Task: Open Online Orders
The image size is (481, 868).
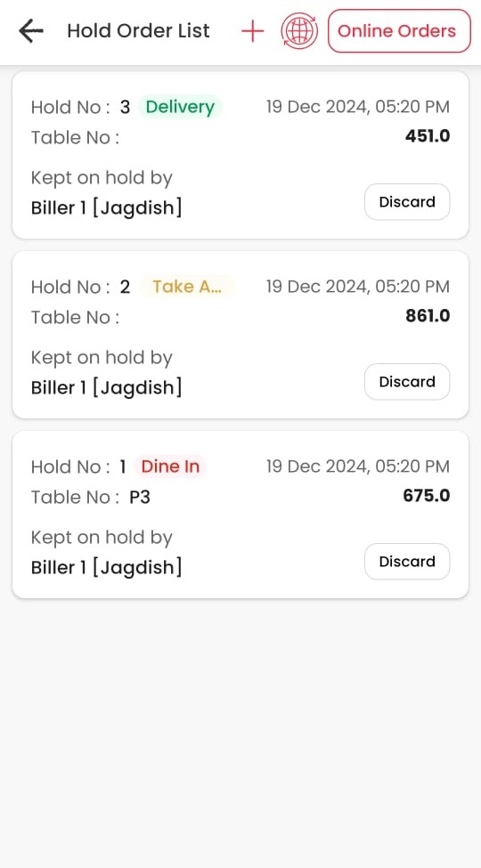Action: tap(399, 31)
